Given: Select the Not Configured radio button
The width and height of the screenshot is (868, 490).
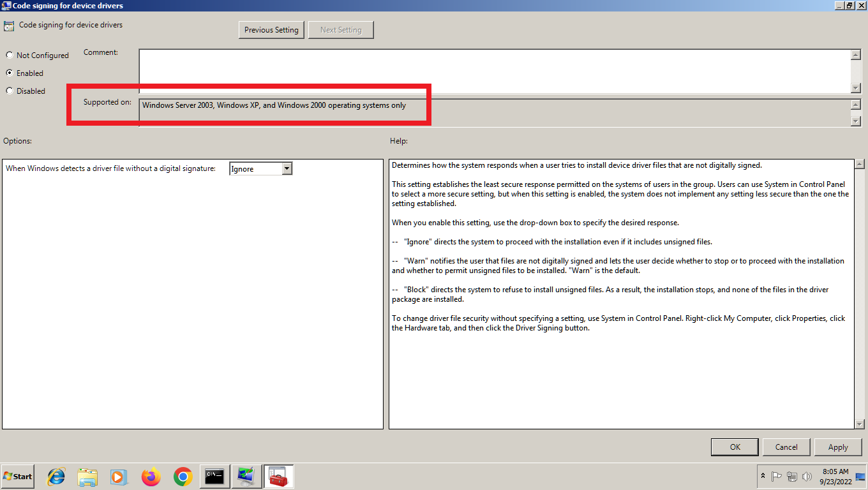Looking at the screenshot, I should click(x=10, y=56).
